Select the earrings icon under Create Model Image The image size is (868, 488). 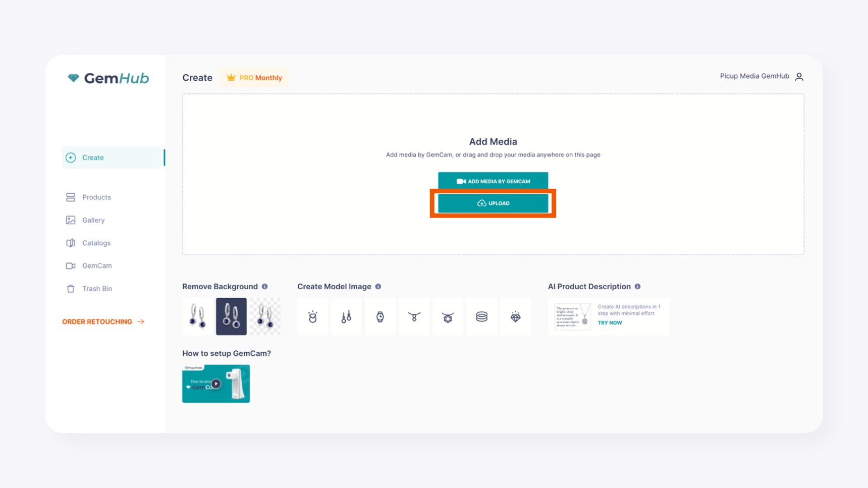tap(347, 316)
